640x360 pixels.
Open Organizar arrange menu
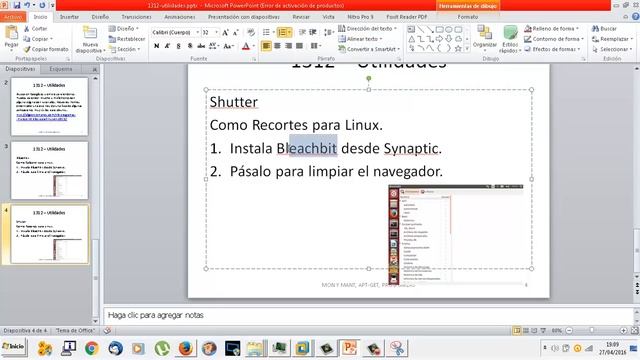pyautogui.click(x=484, y=38)
